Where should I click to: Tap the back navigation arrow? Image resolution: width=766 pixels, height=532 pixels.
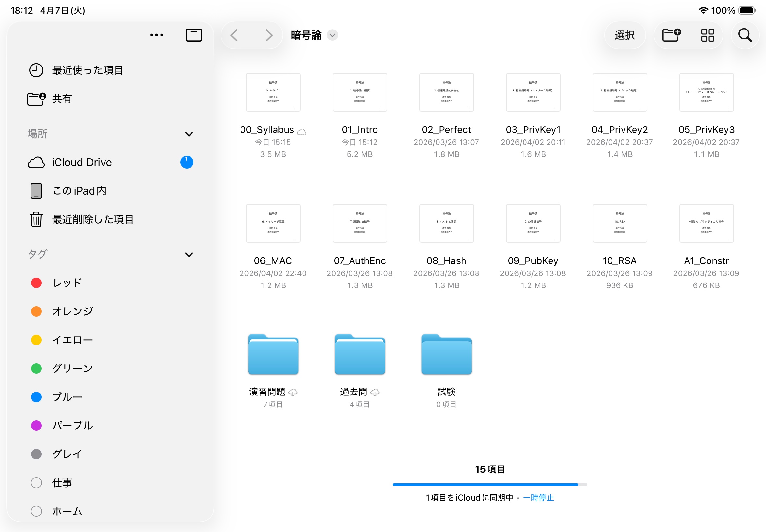[x=235, y=35]
